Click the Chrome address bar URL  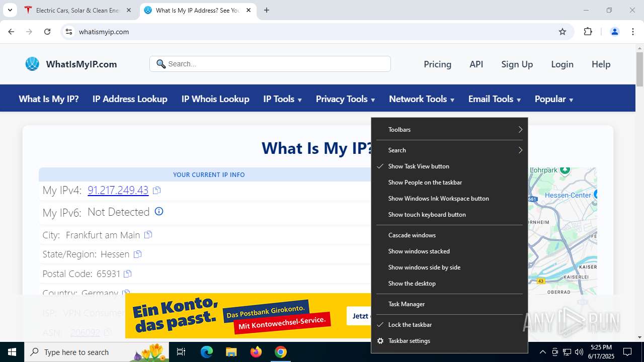click(x=104, y=32)
